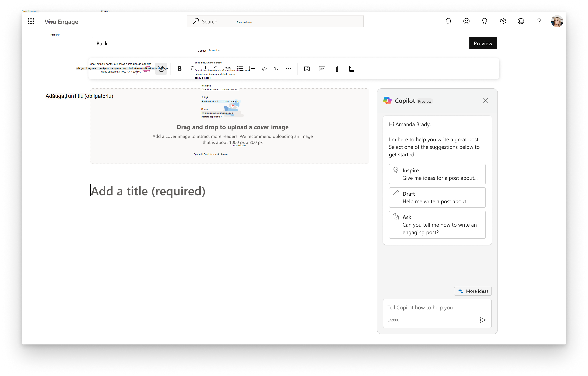Click the Preview badge next to Copilot

click(425, 101)
